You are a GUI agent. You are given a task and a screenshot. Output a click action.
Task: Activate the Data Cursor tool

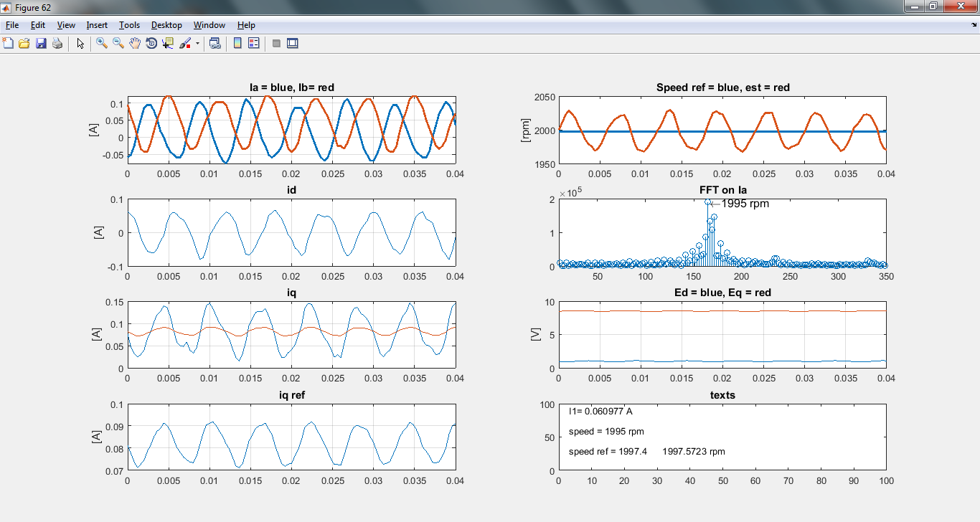pos(167,43)
